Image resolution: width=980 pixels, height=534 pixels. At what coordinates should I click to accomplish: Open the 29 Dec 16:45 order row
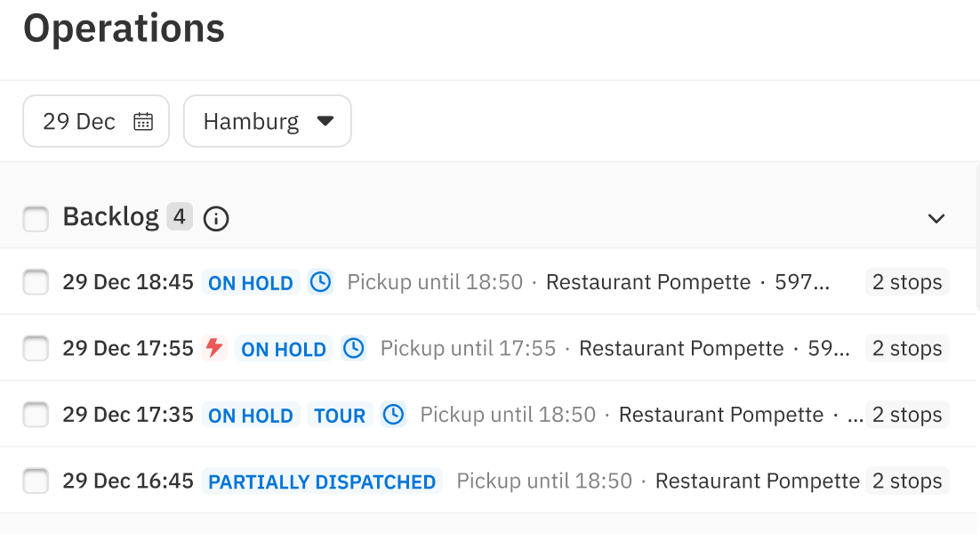pyautogui.click(x=490, y=481)
